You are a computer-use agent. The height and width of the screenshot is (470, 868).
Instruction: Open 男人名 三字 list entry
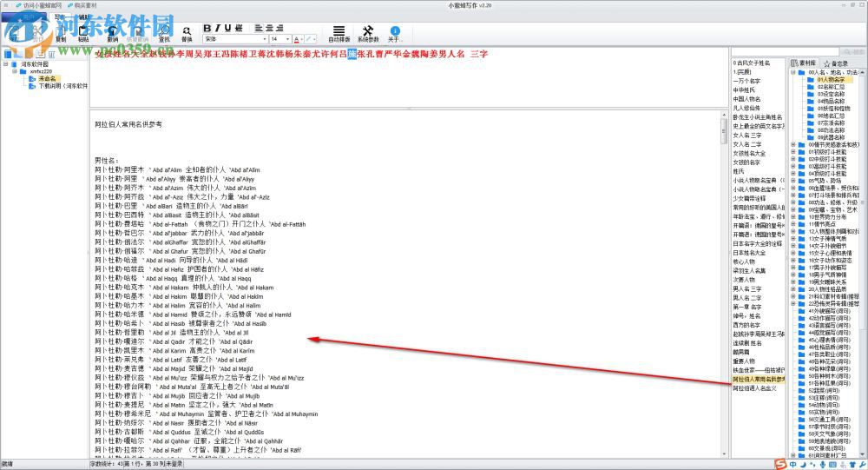(x=747, y=288)
